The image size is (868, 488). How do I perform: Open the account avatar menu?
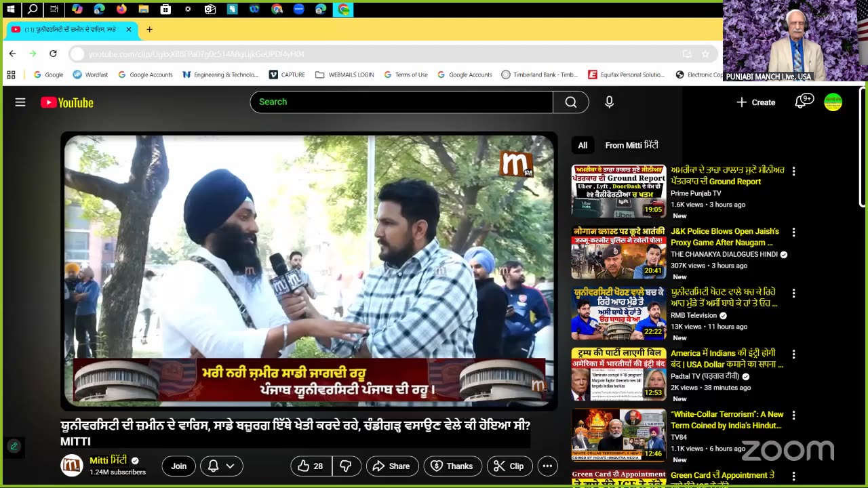(833, 102)
